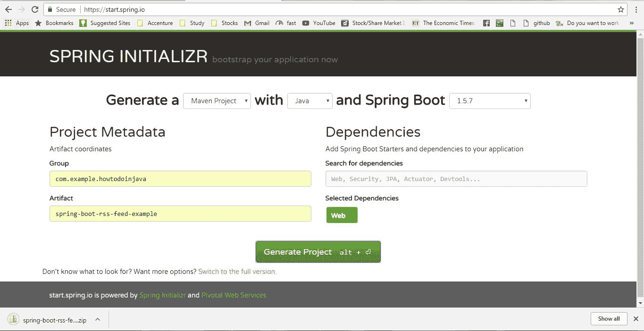Click the Secure padlock site info

pyautogui.click(x=62, y=9)
